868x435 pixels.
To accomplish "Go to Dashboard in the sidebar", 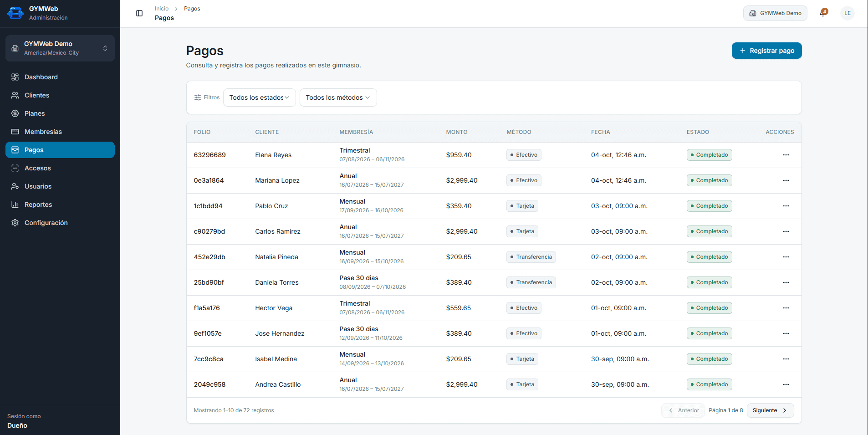I will click(60, 77).
